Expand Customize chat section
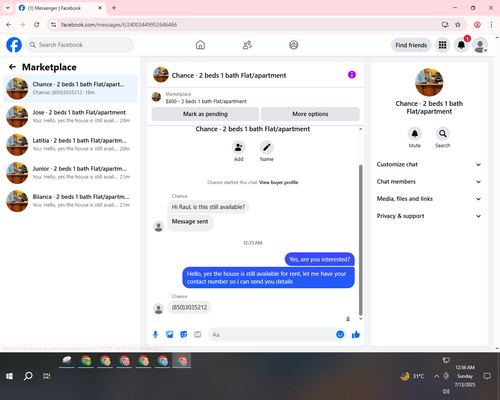 429,164
